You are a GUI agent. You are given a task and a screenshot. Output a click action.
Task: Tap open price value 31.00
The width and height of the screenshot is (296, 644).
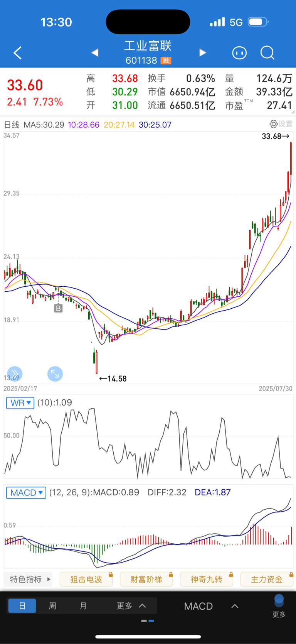[125, 105]
